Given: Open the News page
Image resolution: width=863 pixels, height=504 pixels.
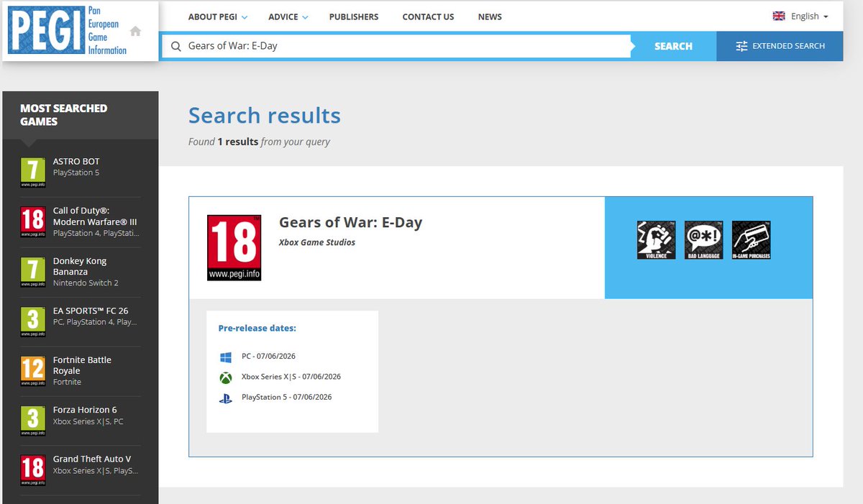Looking at the screenshot, I should pyautogui.click(x=490, y=17).
